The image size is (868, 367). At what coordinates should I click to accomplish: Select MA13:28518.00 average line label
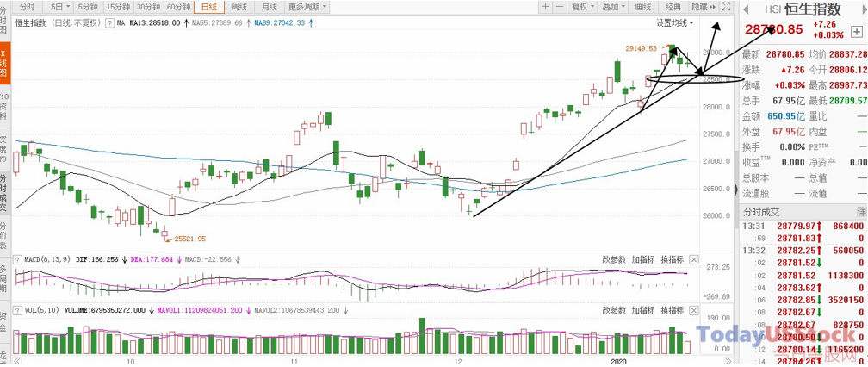[x=155, y=23]
